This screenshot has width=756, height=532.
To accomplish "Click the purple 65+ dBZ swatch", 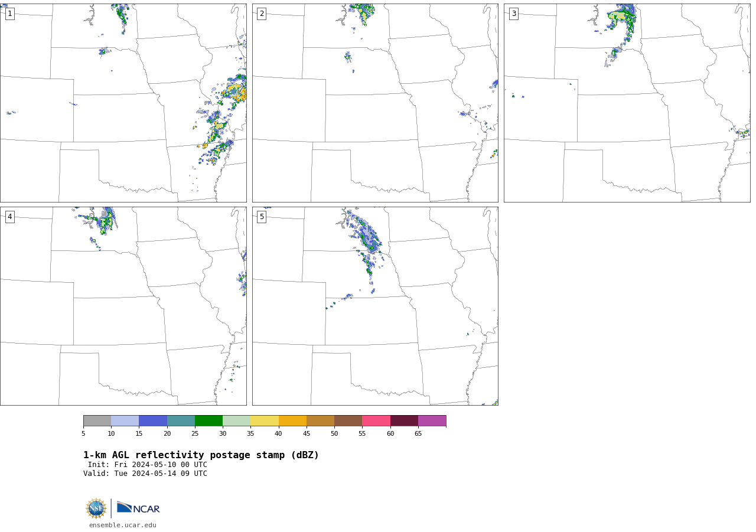I will 432,420.
